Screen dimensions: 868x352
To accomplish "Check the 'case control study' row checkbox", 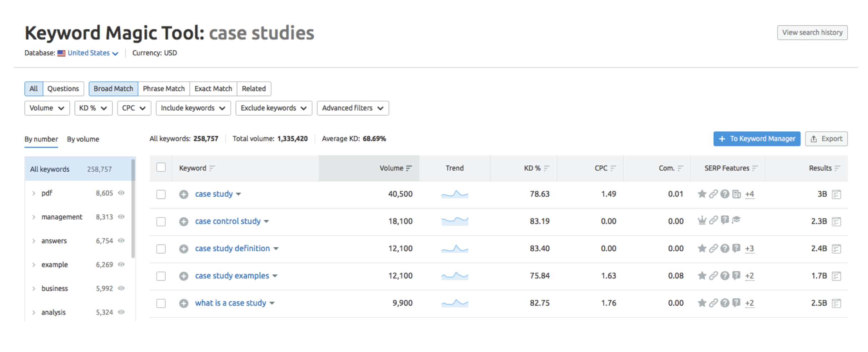I will pyautogui.click(x=161, y=222).
